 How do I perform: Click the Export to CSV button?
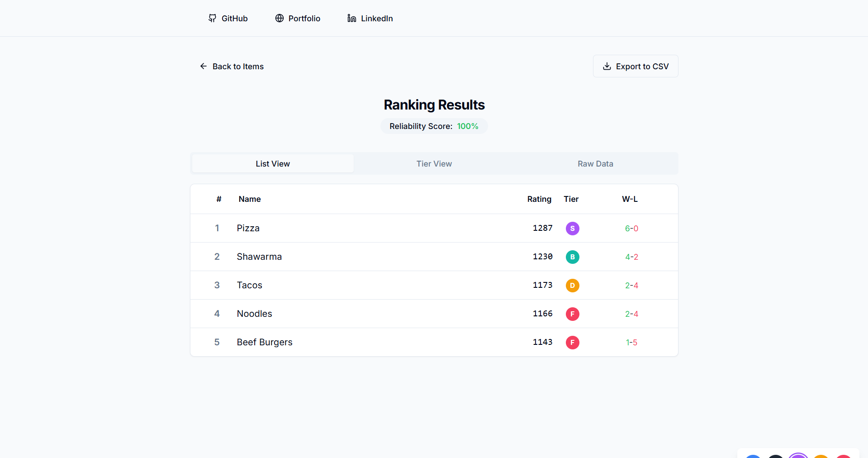coord(635,66)
